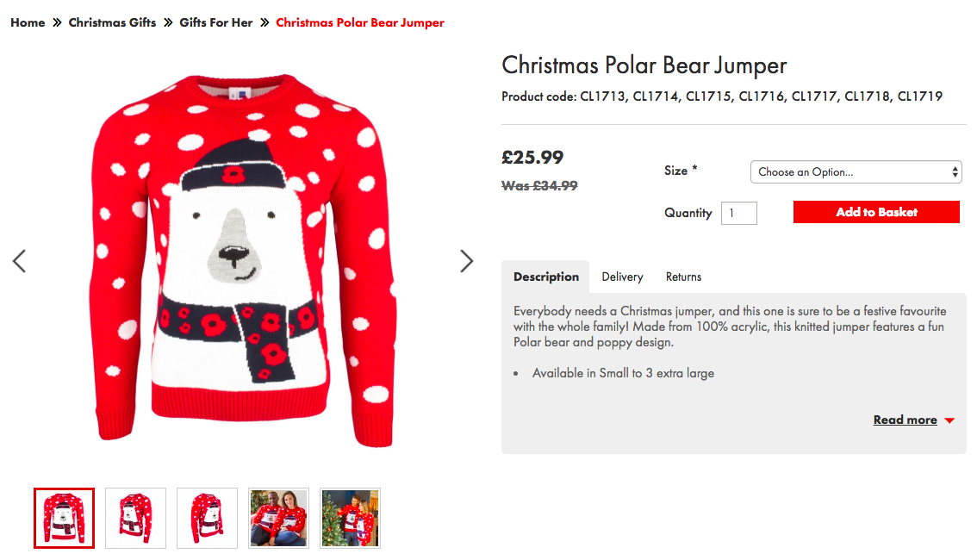Select the Description tab
This screenshot has height=560, width=977.
[x=545, y=277]
